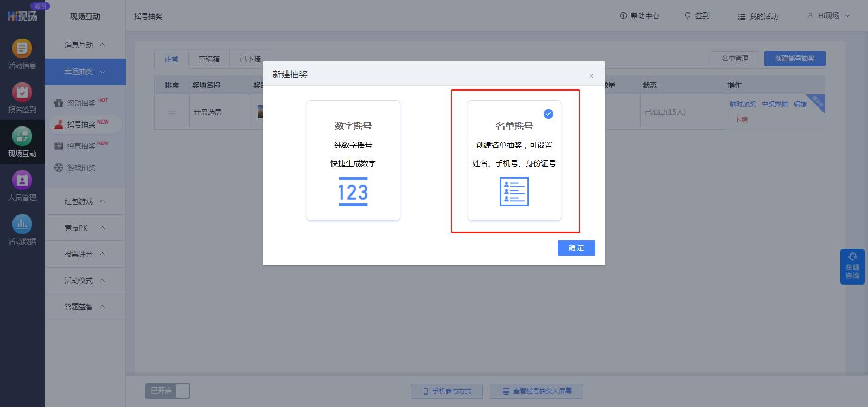Click 新建摇号抽奖 button

(795, 59)
